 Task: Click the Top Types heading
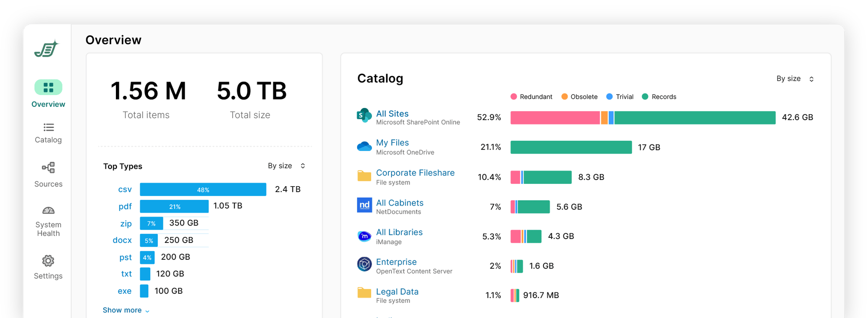pos(123,166)
